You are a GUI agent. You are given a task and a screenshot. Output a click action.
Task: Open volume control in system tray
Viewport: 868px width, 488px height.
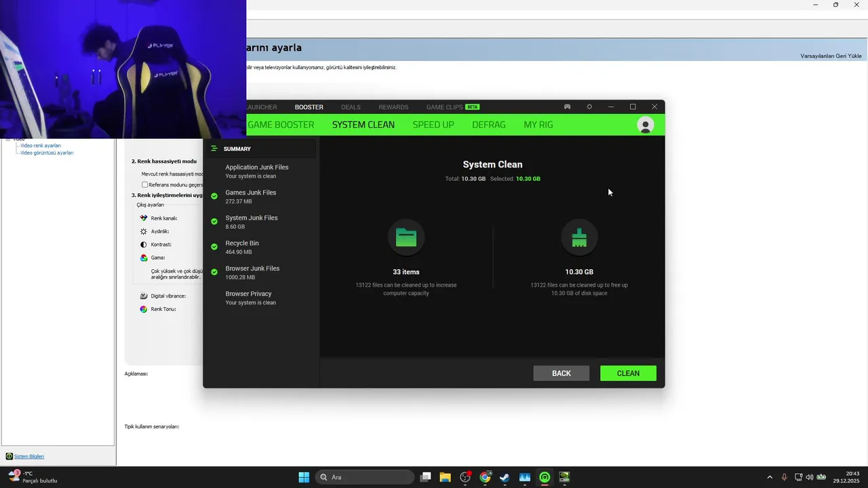[x=810, y=477]
